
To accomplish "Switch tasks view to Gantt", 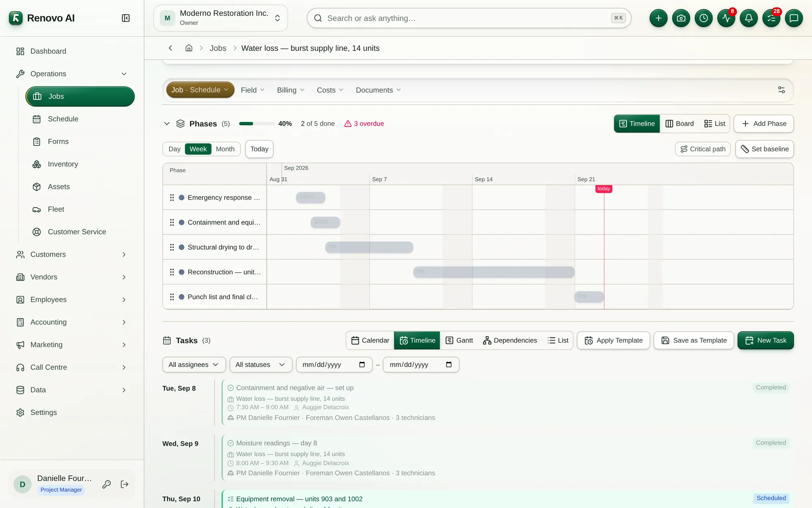I will 459,341.
